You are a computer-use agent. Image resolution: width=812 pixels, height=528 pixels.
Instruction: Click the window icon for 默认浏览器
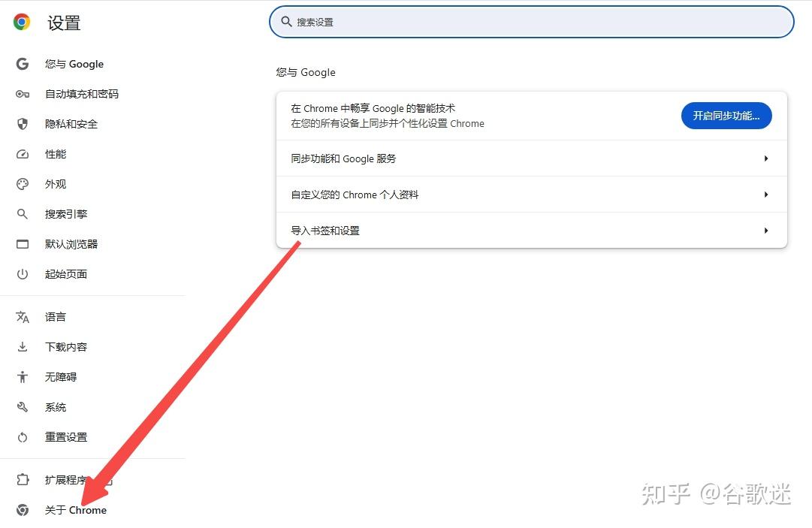[23, 244]
